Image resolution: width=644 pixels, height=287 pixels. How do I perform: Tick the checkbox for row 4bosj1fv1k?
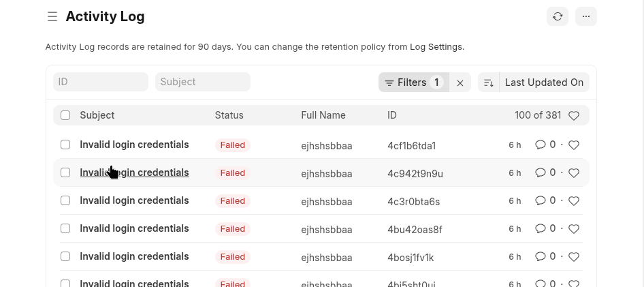[65, 256]
